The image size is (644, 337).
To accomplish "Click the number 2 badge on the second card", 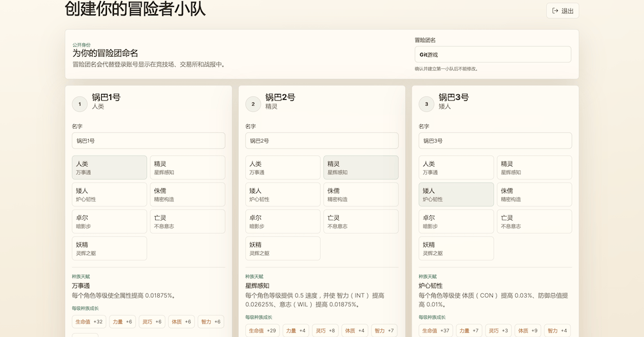I will click(x=253, y=104).
